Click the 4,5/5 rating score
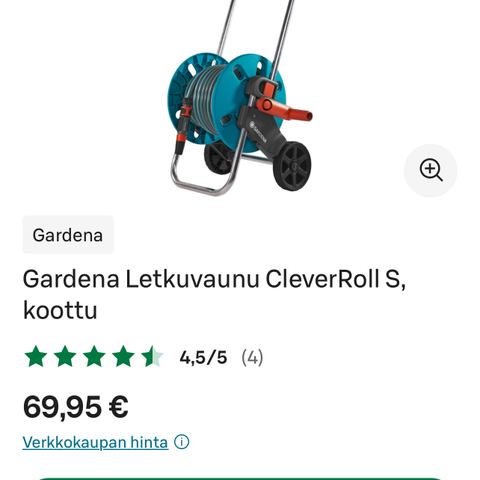The image size is (480, 480). point(203,357)
